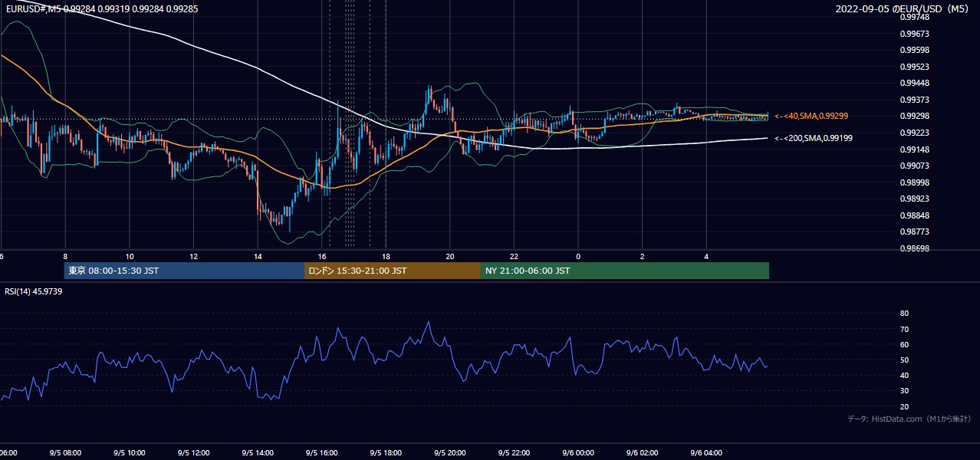Image resolution: width=980 pixels, height=460 pixels.
Task: Click price axis value 0.98848
Action: pos(914,215)
